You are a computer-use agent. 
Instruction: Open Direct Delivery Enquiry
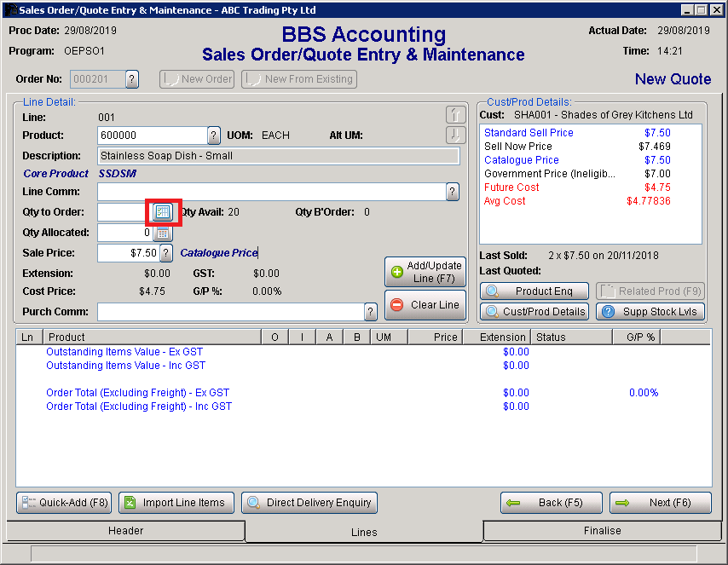[x=309, y=502]
